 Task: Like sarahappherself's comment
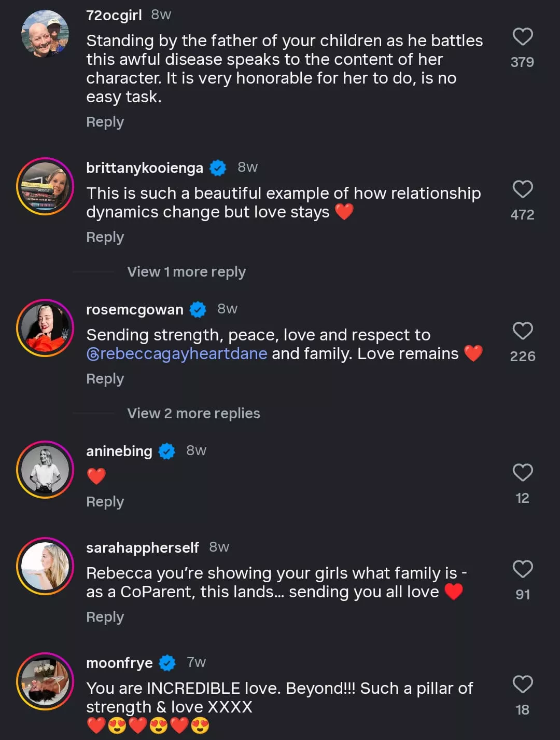[x=522, y=569]
